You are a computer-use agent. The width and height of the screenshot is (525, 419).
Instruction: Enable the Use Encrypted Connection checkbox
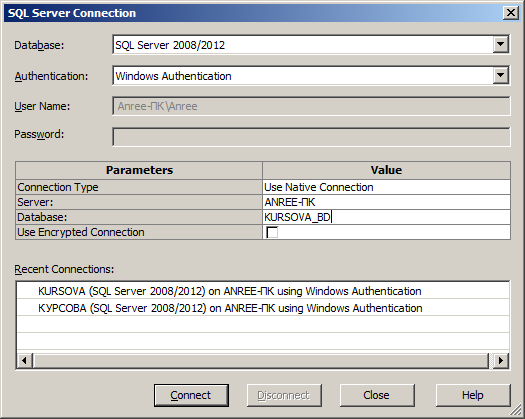pos(272,232)
